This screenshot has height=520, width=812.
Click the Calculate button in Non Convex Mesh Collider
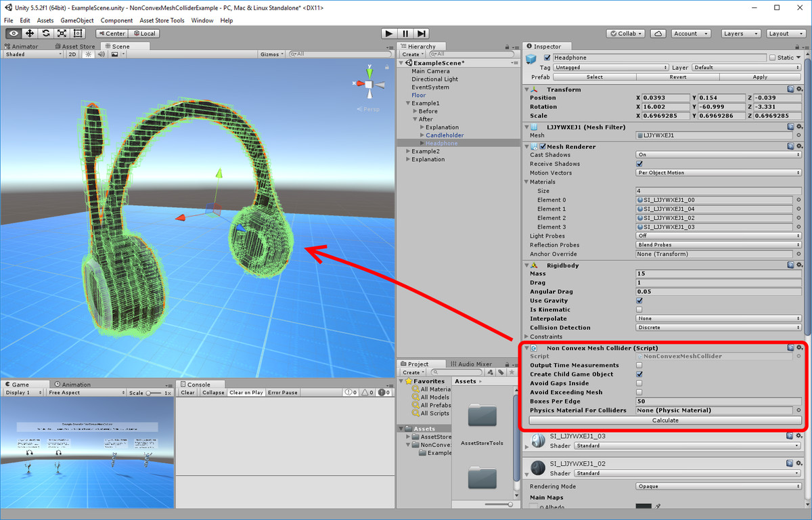point(665,420)
